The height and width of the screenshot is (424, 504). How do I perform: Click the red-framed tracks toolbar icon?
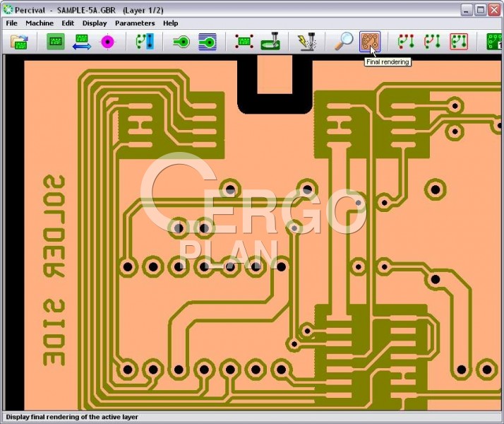point(459,42)
